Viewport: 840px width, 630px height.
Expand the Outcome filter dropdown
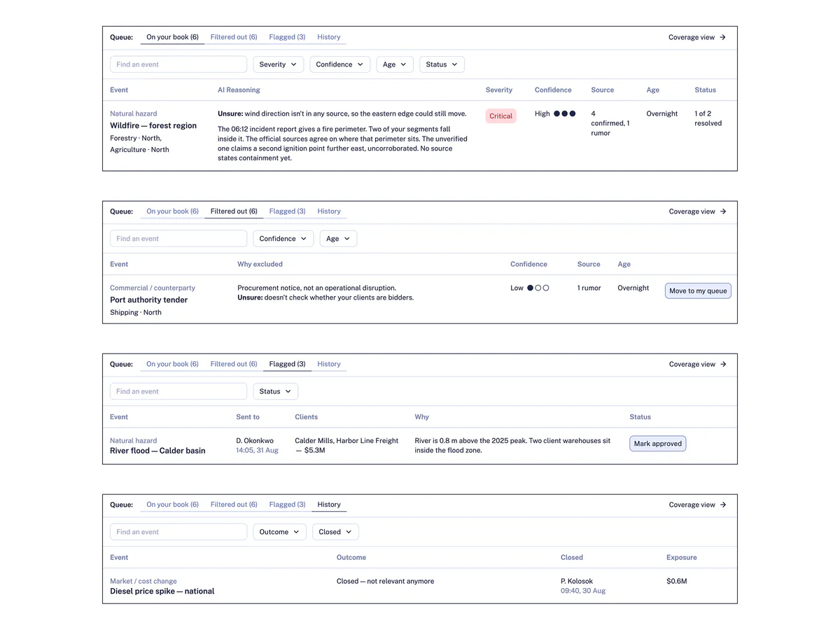pyautogui.click(x=280, y=532)
